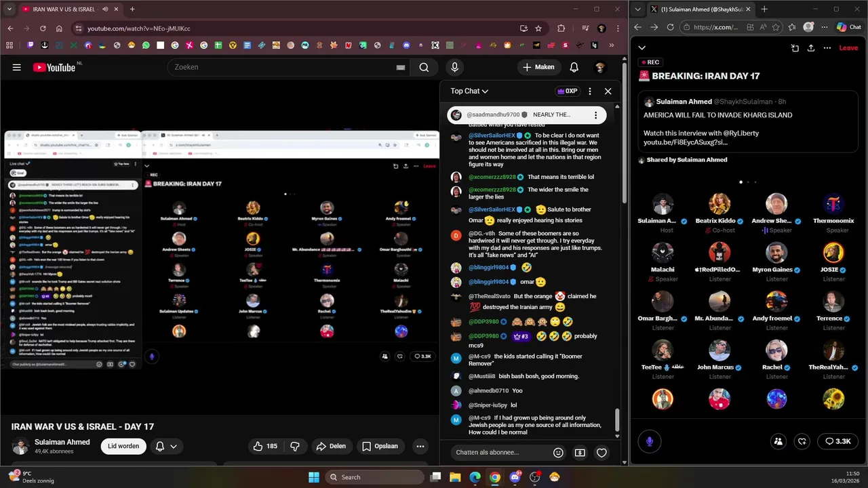Click the Chatten als abonnee input field

pos(500,453)
